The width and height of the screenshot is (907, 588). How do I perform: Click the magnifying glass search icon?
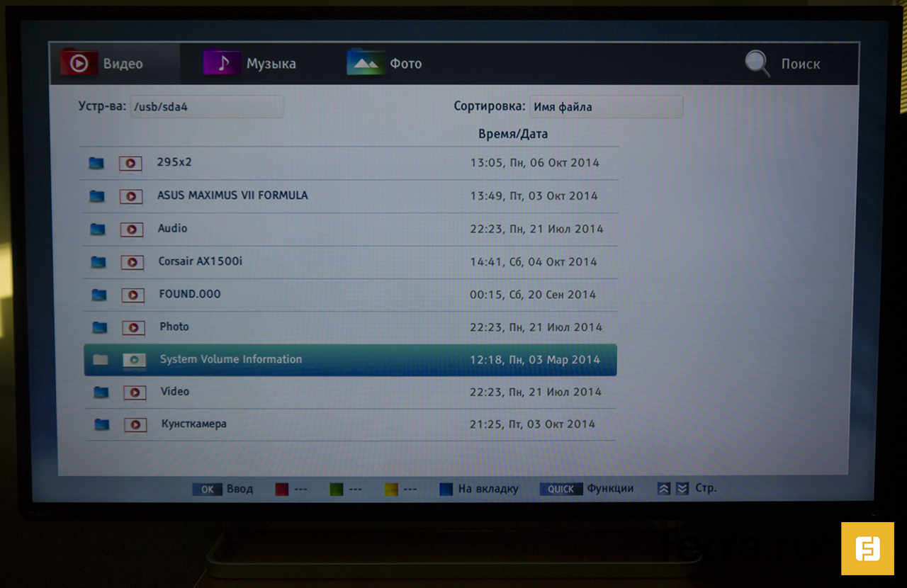point(757,64)
